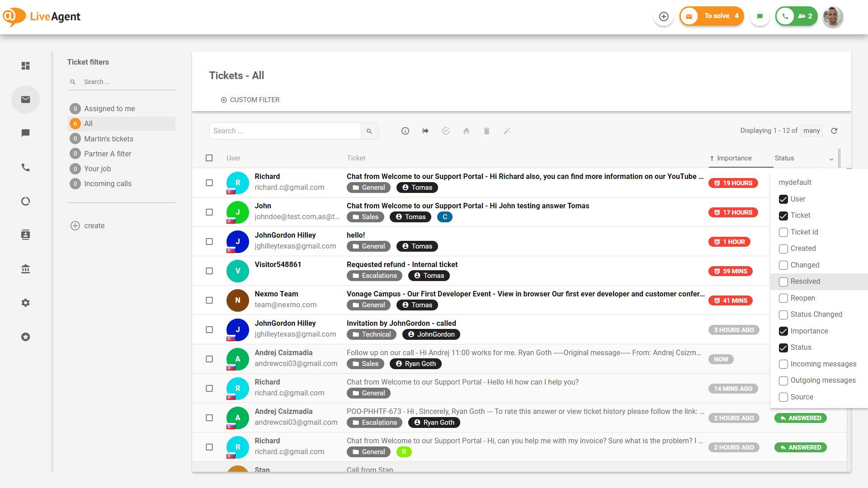Open Knowledge base bank icon in sidebar
This screenshot has height=488, width=868.
tap(25, 269)
